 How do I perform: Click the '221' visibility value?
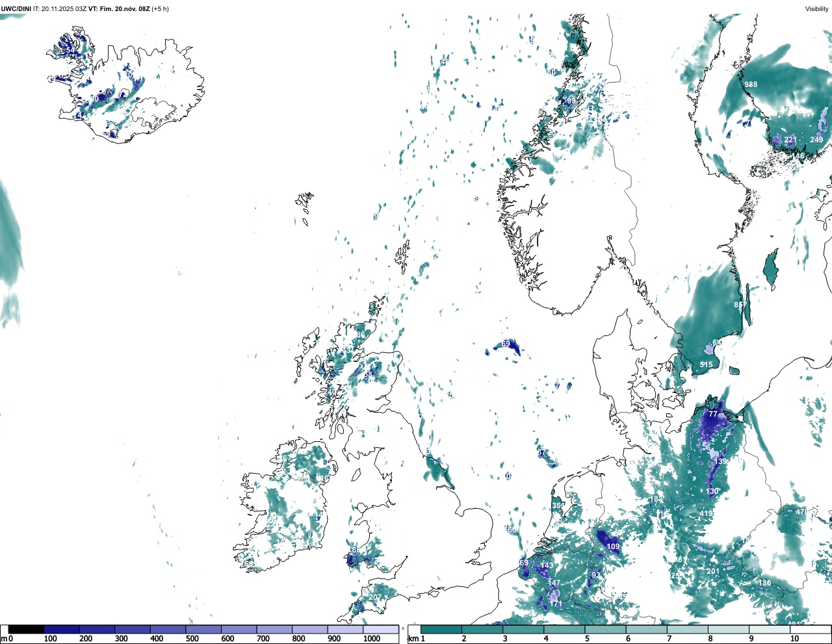[790, 140]
